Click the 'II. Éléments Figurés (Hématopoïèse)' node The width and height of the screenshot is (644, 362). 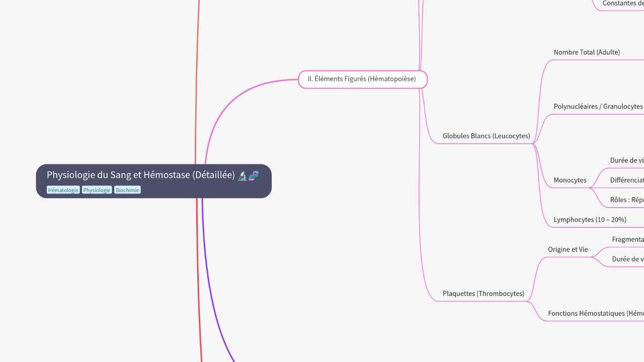(362, 79)
